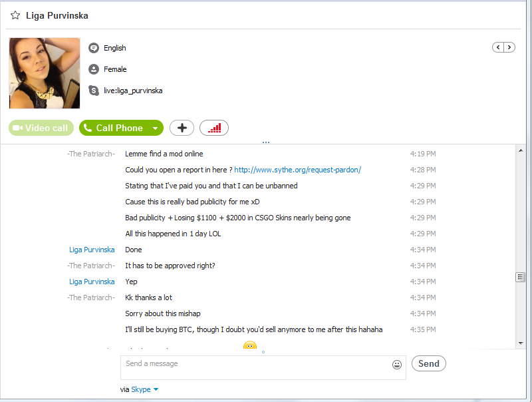Click the language speech bubble icon
The height and width of the screenshot is (402, 532).
click(94, 48)
